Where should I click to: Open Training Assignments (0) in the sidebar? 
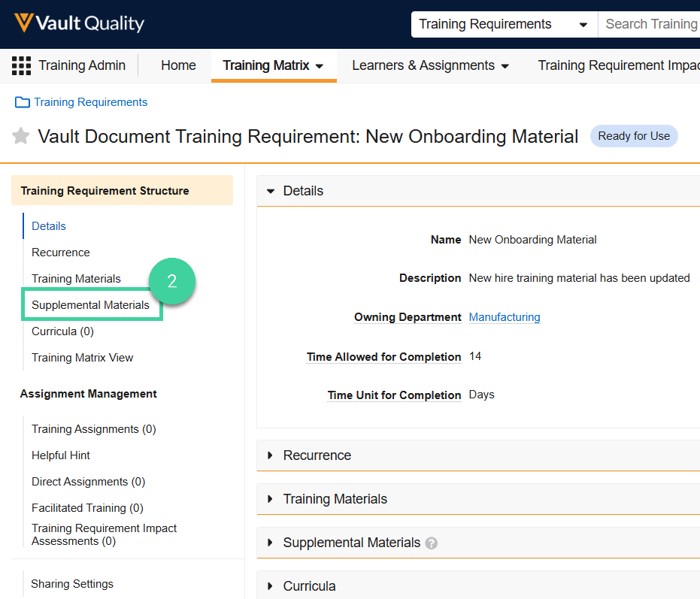[x=94, y=429]
